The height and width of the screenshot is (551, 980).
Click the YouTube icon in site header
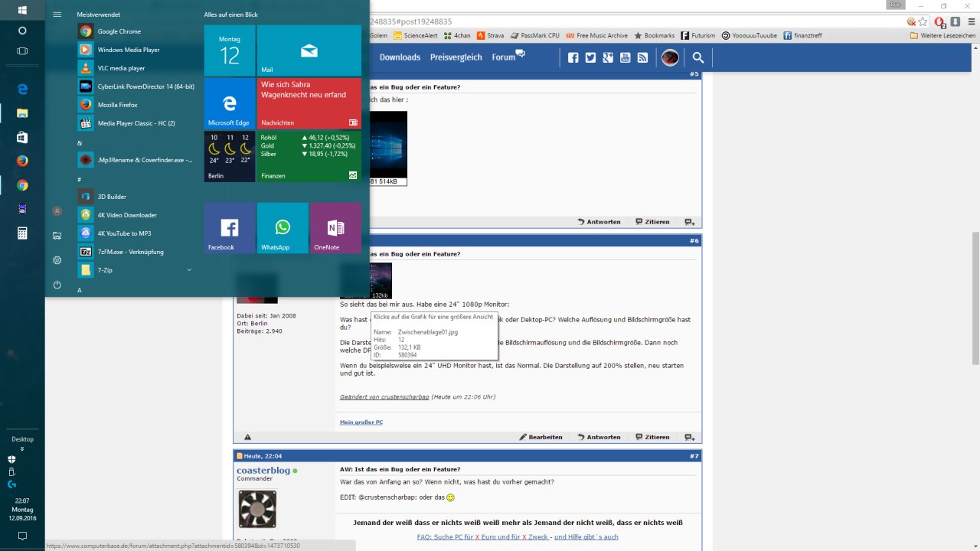(x=625, y=57)
